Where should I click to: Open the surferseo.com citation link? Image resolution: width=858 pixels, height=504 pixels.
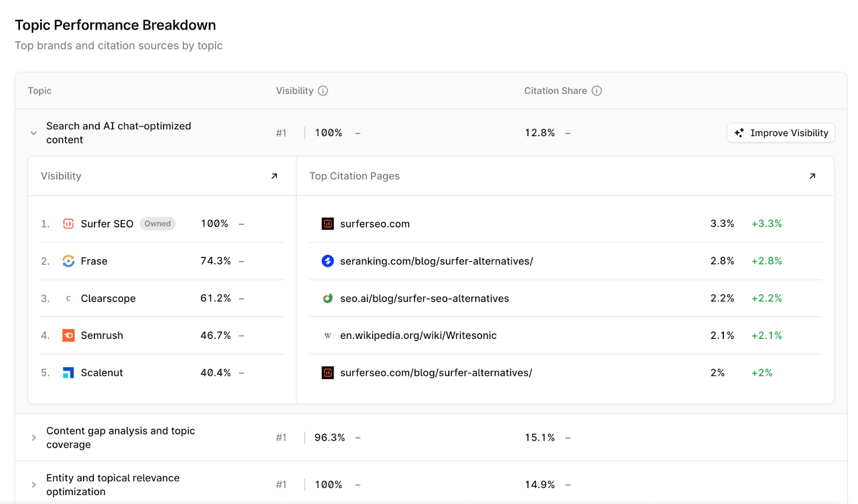374,224
